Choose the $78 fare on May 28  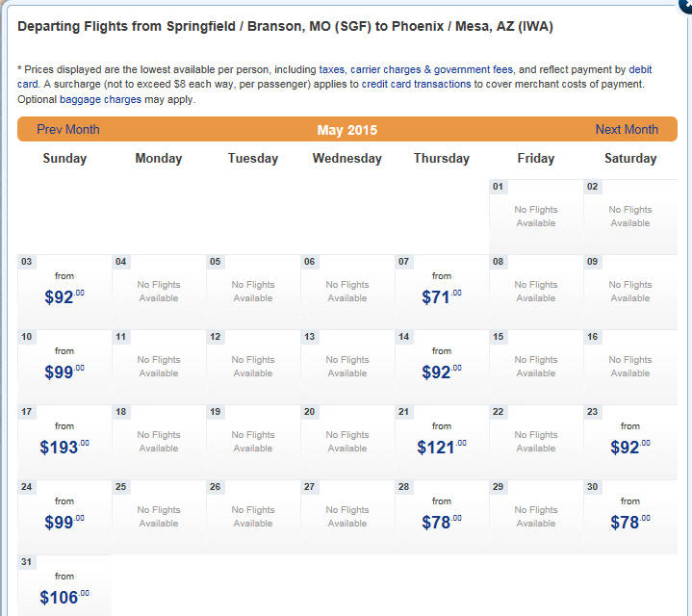pos(441,522)
